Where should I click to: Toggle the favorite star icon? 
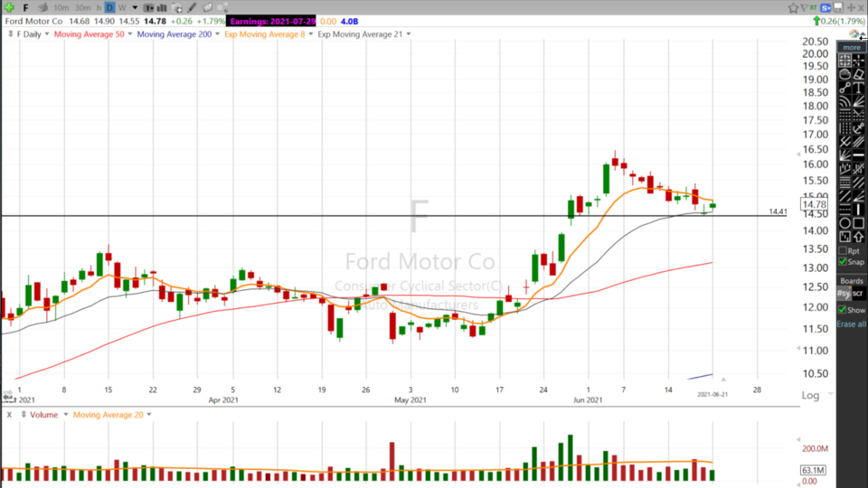point(793,8)
